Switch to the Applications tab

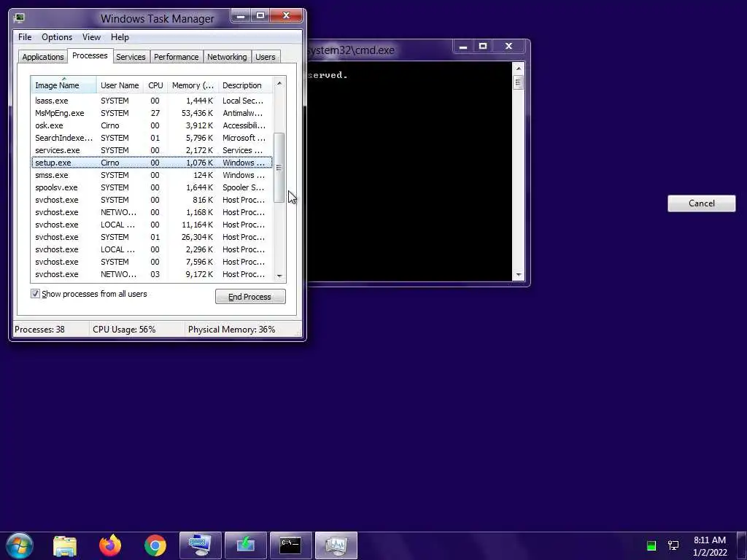click(43, 57)
